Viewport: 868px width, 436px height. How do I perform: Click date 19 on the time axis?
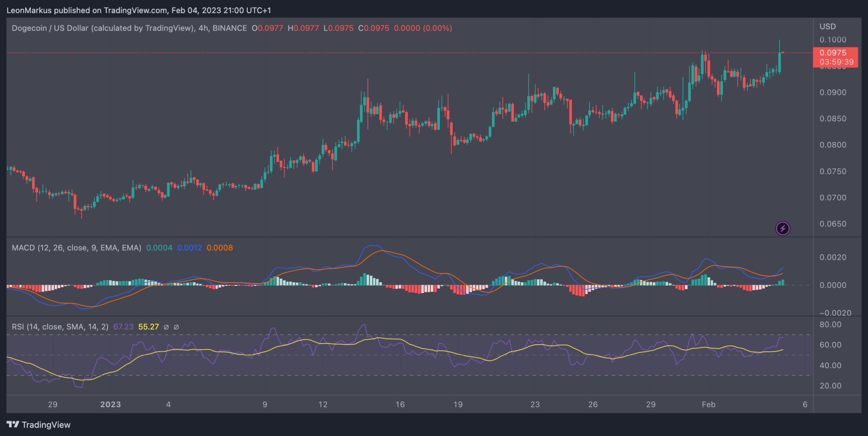coord(458,404)
